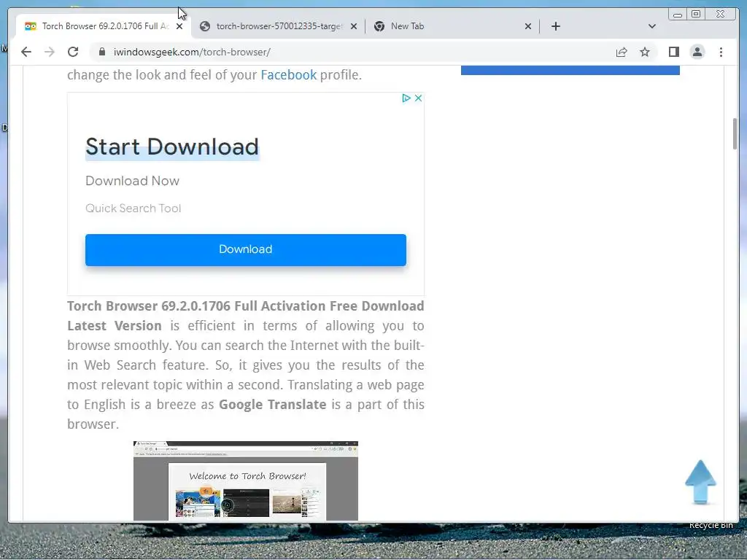Click the blue scroll-to-top arrow
Screen dimensions: 747x560
point(700,482)
